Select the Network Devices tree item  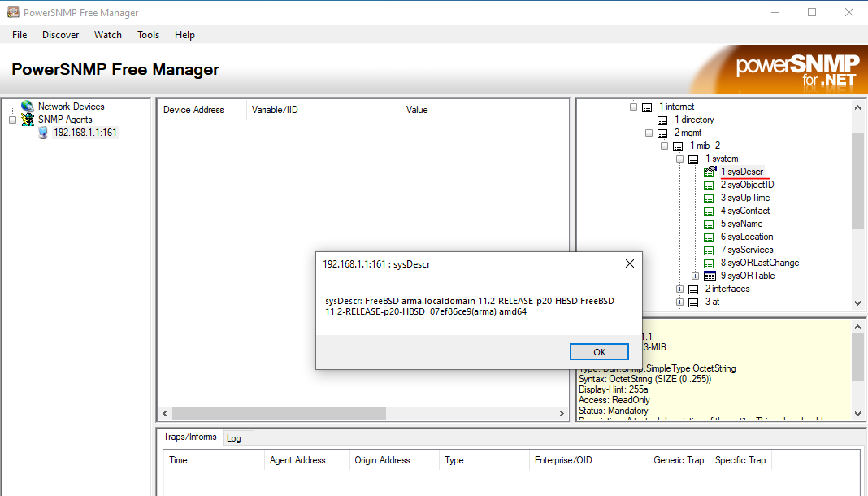click(x=71, y=107)
